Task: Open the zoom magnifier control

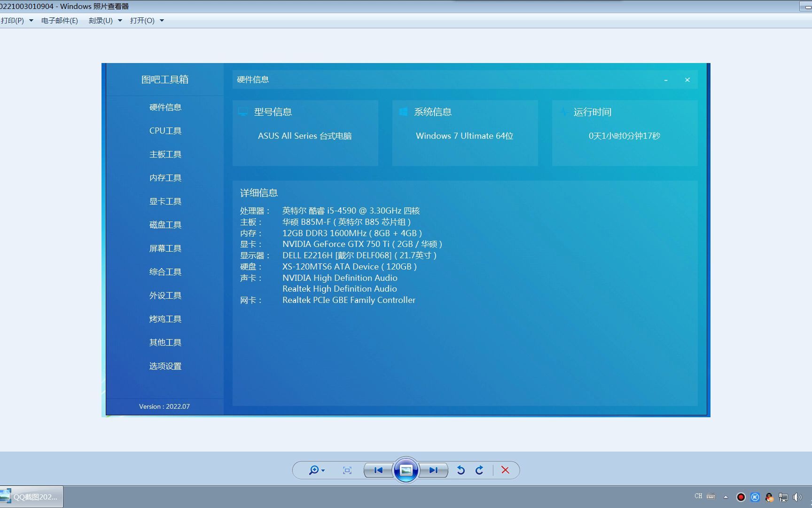Action: pos(317,470)
